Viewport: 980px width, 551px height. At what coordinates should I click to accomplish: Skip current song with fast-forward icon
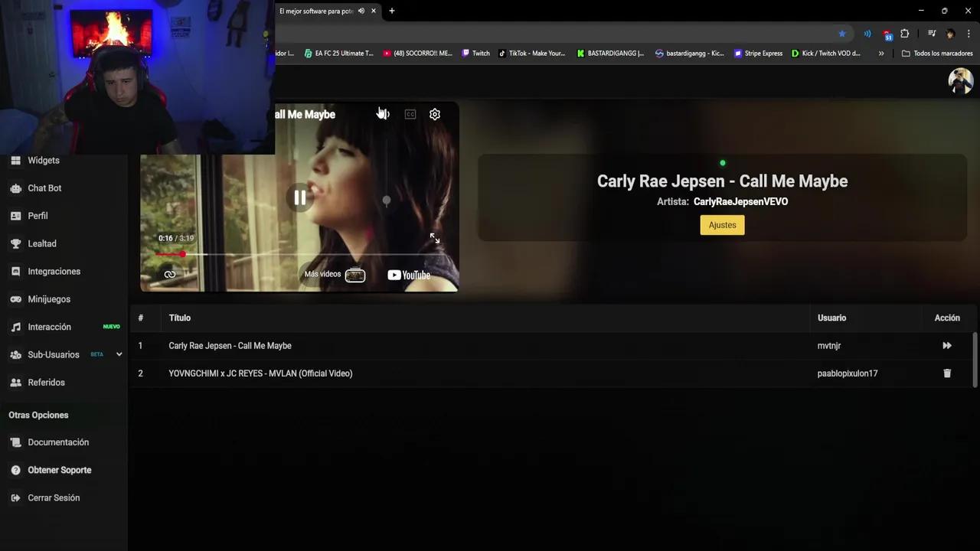[947, 346]
